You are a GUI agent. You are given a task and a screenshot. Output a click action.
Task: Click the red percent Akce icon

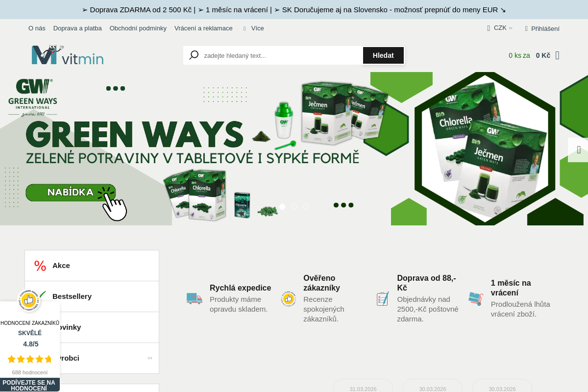[40, 266]
